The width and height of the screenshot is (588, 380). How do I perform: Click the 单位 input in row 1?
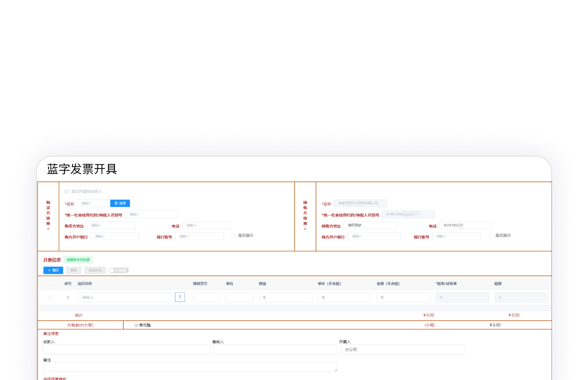(x=239, y=297)
